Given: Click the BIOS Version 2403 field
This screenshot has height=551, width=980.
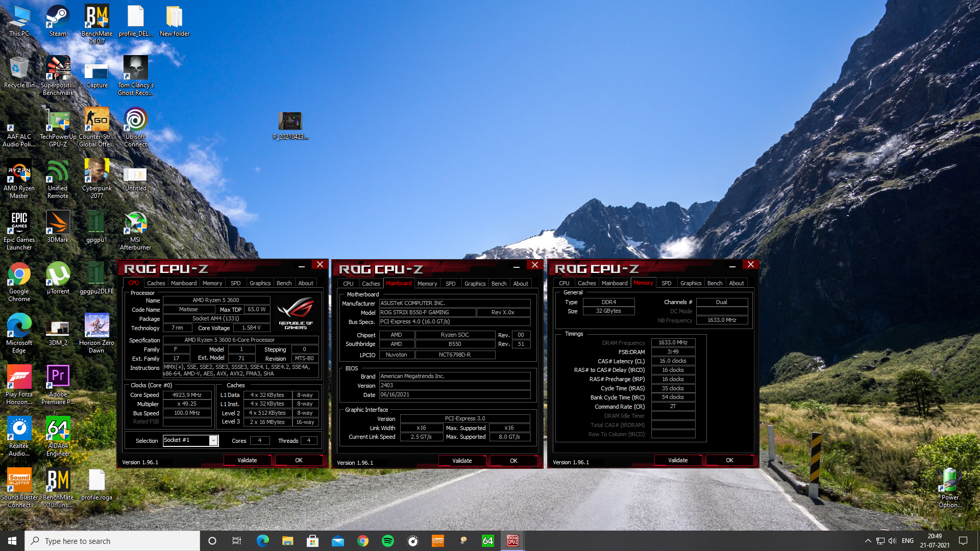Looking at the screenshot, I should [455, 386].
